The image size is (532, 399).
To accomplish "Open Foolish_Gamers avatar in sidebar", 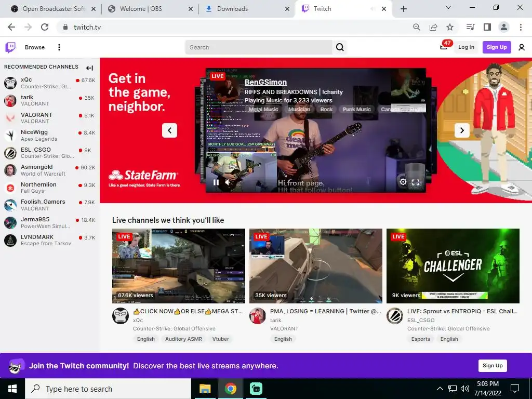I will point(10,205).
